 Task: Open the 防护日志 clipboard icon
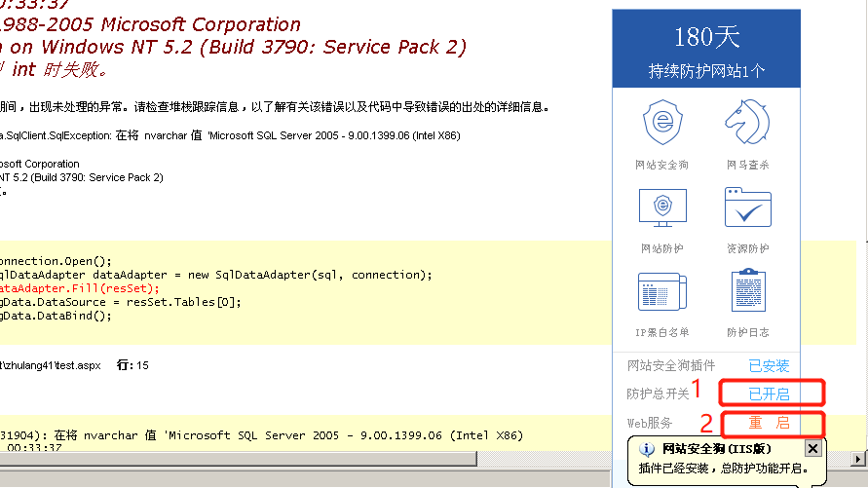(748, 290)
